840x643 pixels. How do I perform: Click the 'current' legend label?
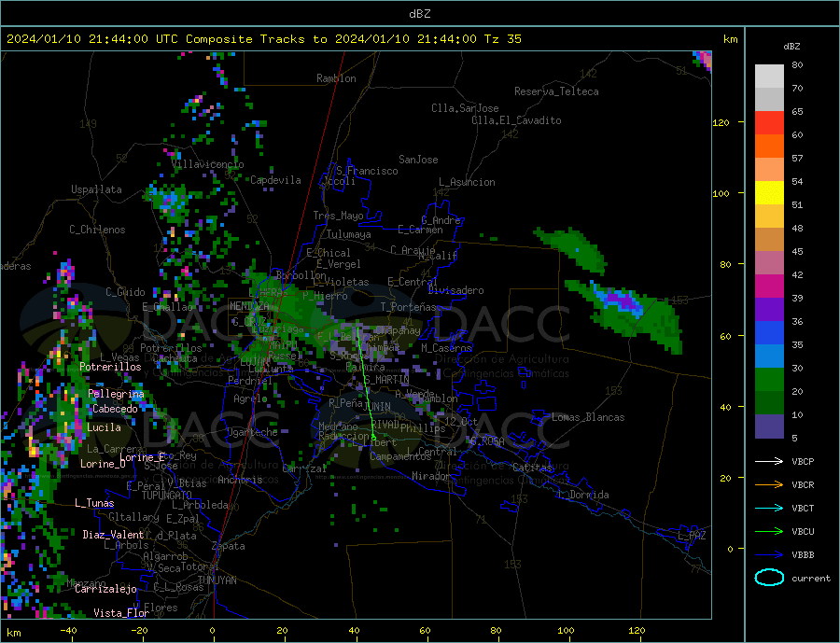(811, 579)
